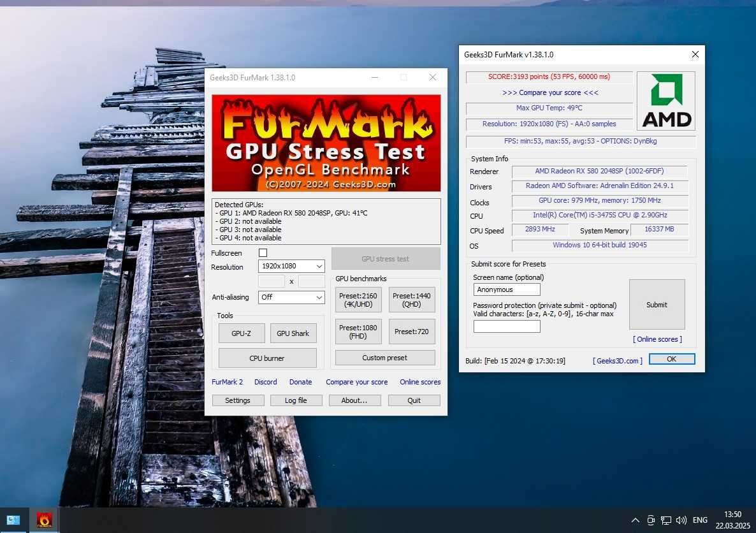This screenshot has height=533, width=756.
Task: Expand the Anti-aliasing dropdown
Action: click(x=291, y=297)
